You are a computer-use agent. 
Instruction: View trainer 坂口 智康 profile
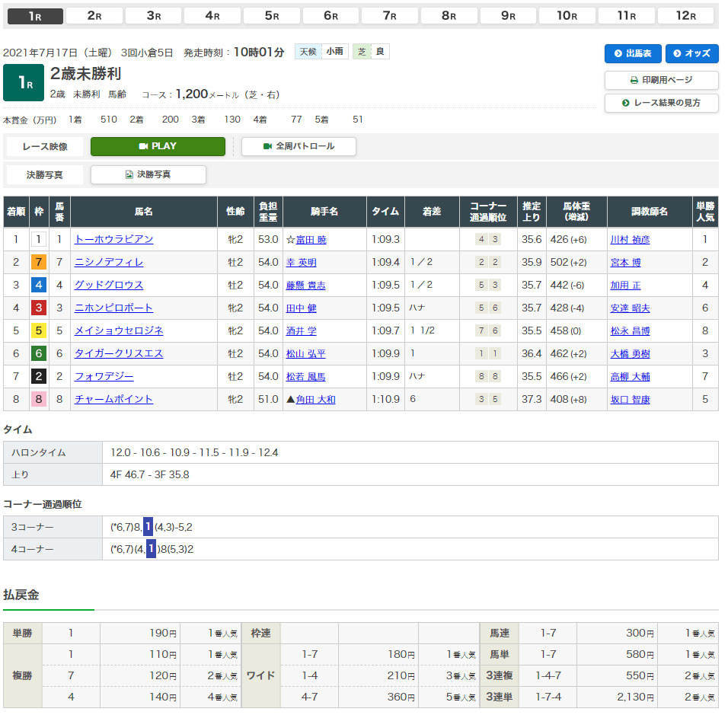click(x=630, y=399)
